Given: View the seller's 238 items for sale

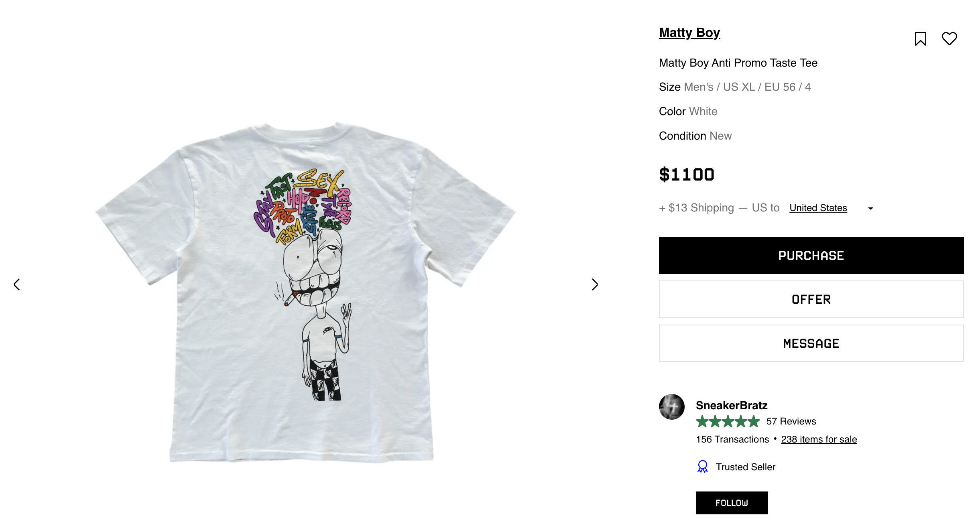Looking at the screenshot, I should (819, 439).
